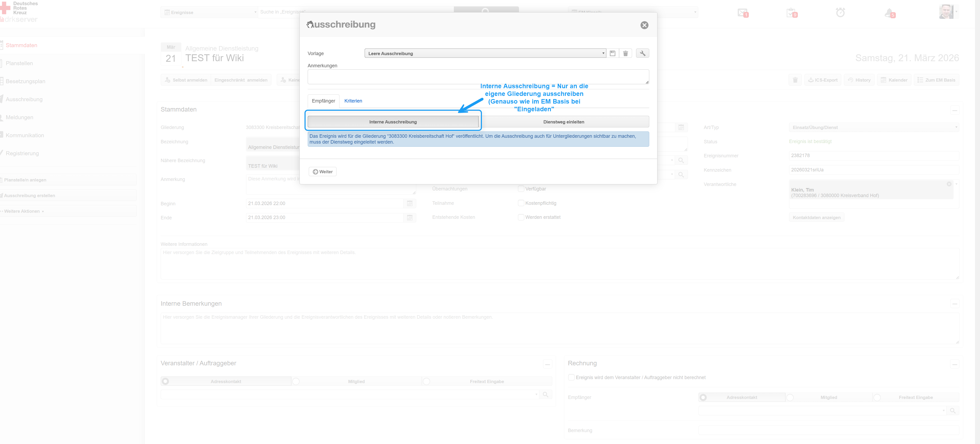
Task: Check the Verfügbar checkbox
Action: (x=521, y=189)
